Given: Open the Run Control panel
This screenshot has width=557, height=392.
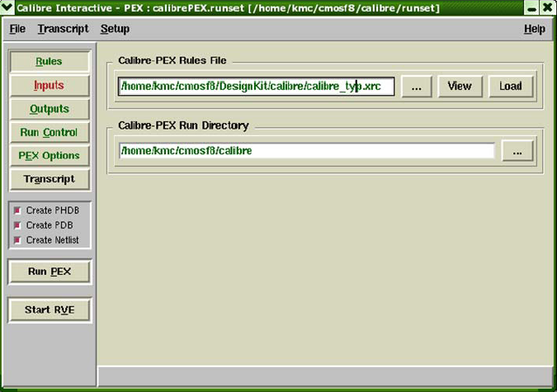Looking at the screenshot, I should [50, 132].
